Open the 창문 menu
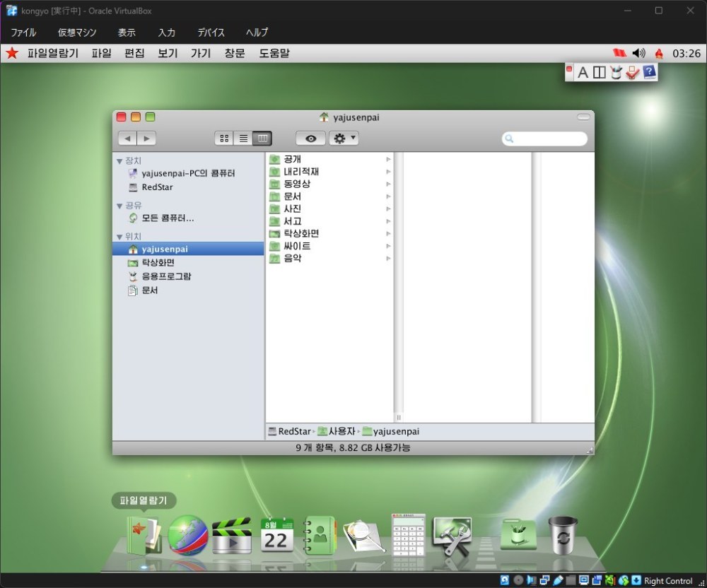This screenshot has width=707, height=588. pos(235,53)
